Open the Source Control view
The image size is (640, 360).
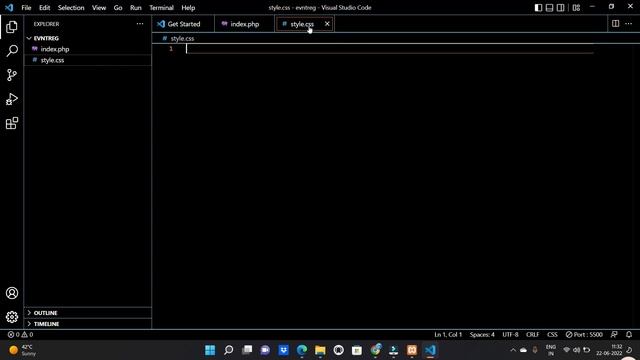[12, 75]
